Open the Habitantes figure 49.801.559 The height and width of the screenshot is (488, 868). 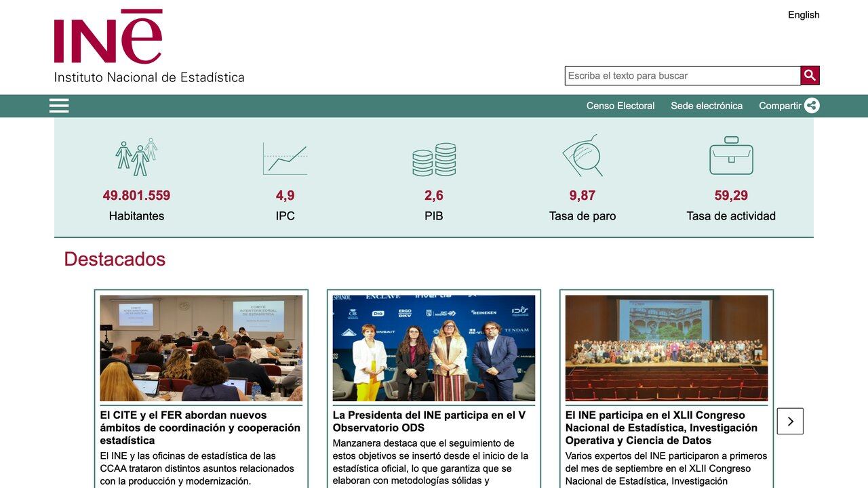click(x=136, y=196)
